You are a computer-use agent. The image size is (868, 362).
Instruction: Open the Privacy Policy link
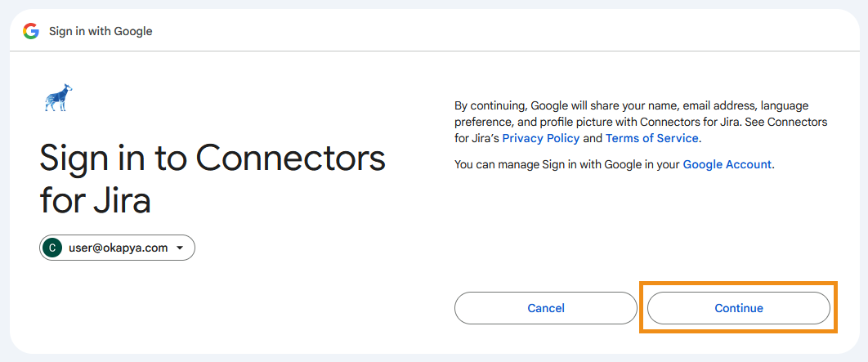click(x=540, y=138)
